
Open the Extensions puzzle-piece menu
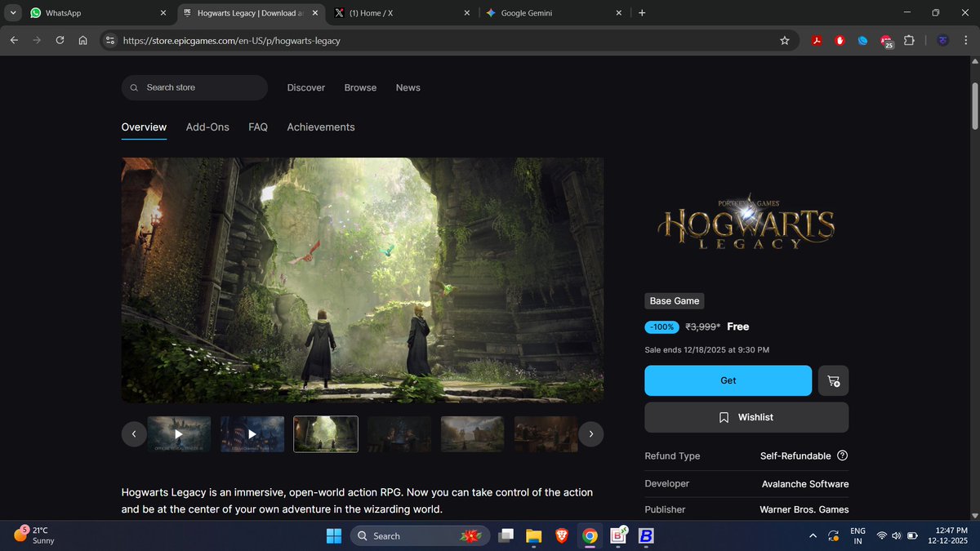[x=909, y=40]
